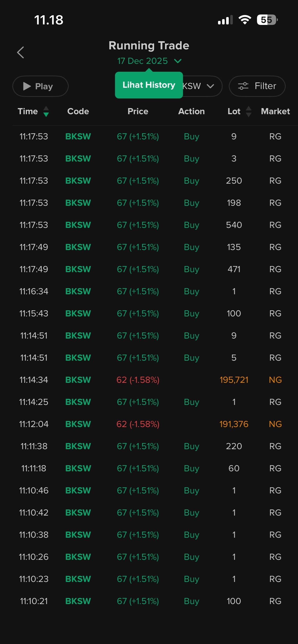Viewport: 298px width, 644px height.
Task: Open BKSW code in the 11:16:34 row
Action: (x=78, y=291)
